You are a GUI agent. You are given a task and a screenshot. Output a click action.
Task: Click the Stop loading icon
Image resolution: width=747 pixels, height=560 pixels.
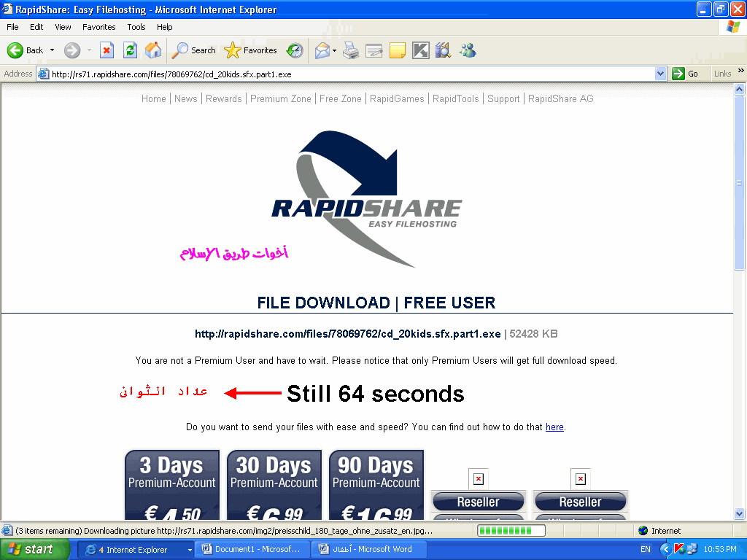click(x=107, y=50)
